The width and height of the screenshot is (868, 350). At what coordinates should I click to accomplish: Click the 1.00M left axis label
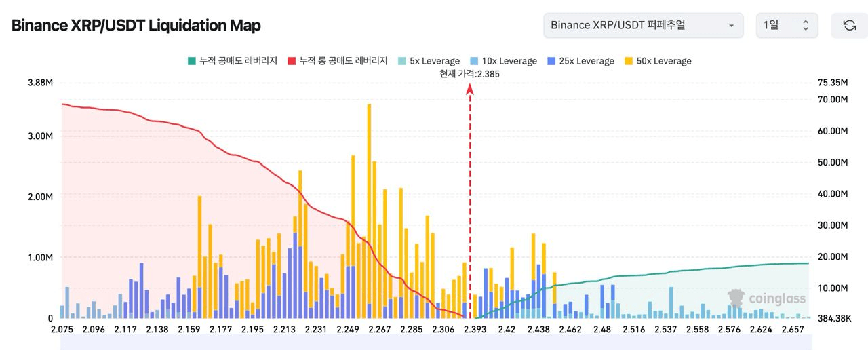click(40, 258)
